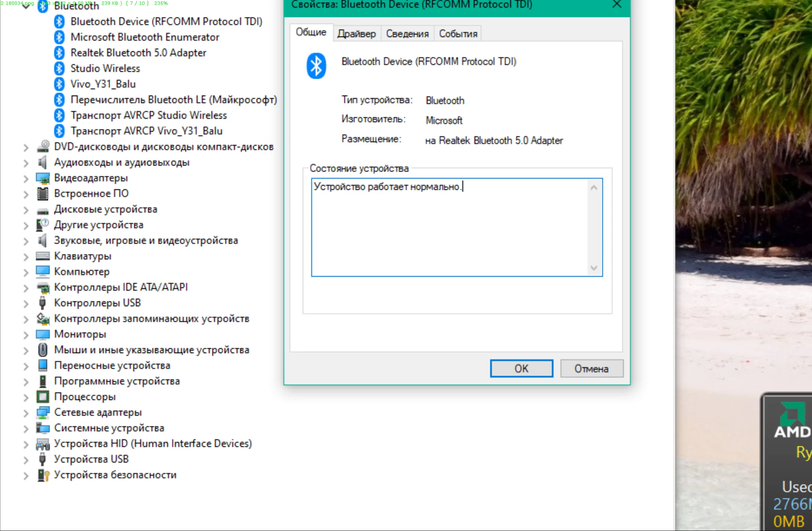
Task: Click the Отмена button
Action: [591, 369]
